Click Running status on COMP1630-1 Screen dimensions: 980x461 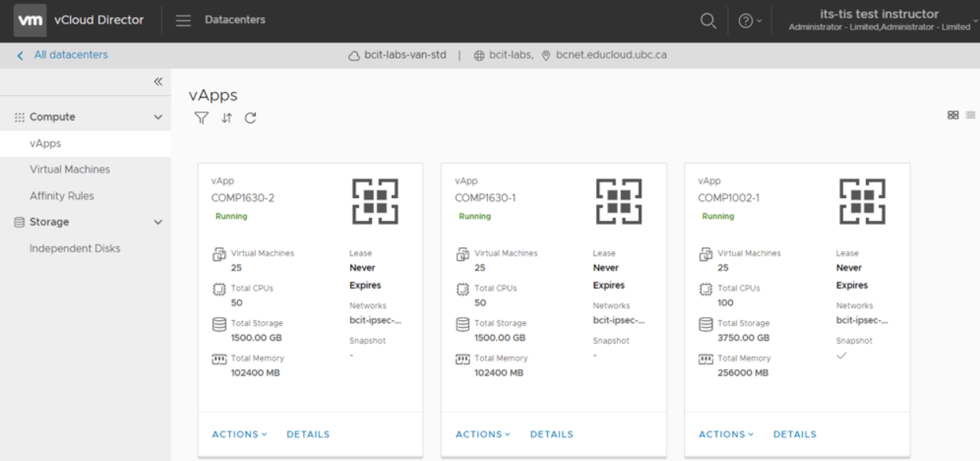475,216
